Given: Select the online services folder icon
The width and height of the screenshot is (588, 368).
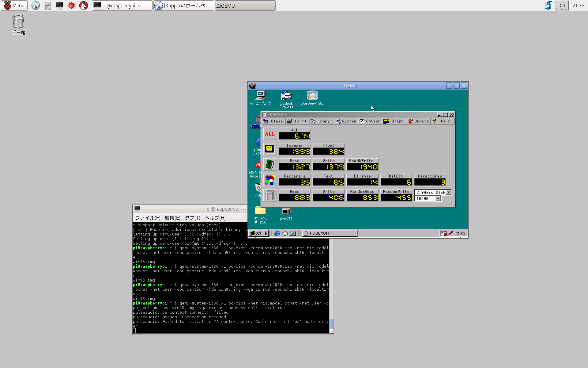Looking at the screenshot, I should click(x=260, y=215).
